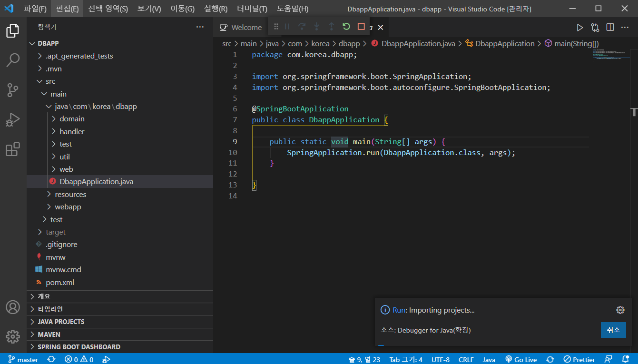The width and height of the screenshot is (638, 364).
Task: Click the debug Step Out icon
Action: coord(332,27)
